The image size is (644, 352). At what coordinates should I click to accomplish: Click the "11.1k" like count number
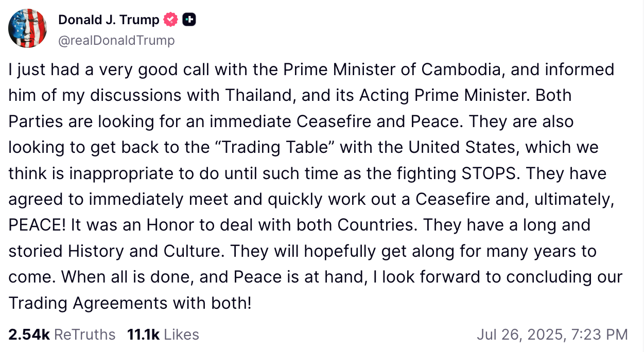point(143,335)
